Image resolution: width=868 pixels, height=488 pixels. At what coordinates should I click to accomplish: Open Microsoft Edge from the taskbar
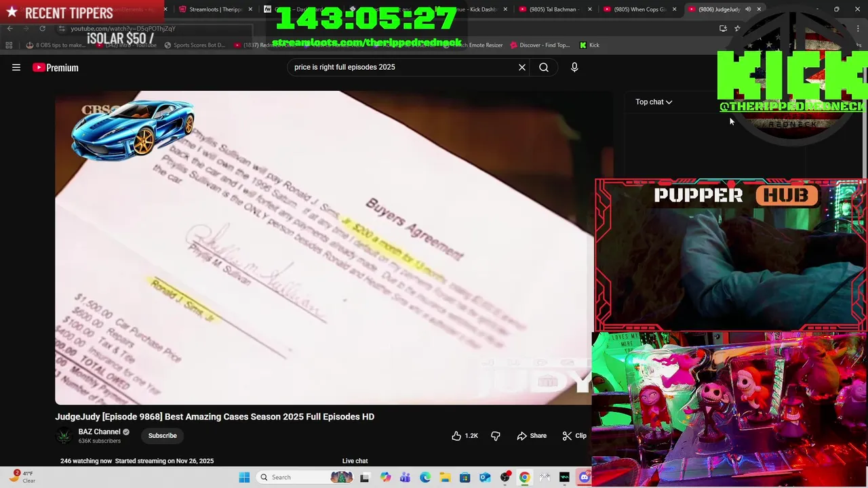point(425,477)
